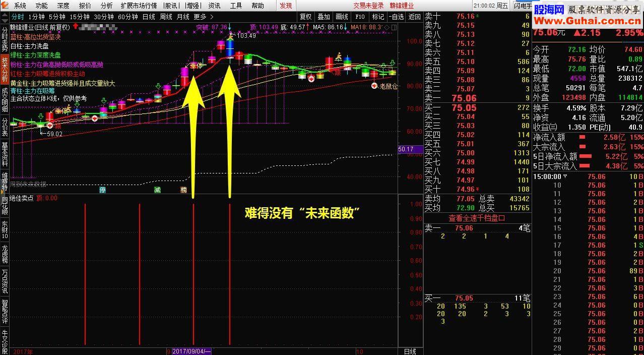Click the red up arrow beside stock name
Image resolution: width=644 pixels, height=355 pixels.
(x=75, y=27)
